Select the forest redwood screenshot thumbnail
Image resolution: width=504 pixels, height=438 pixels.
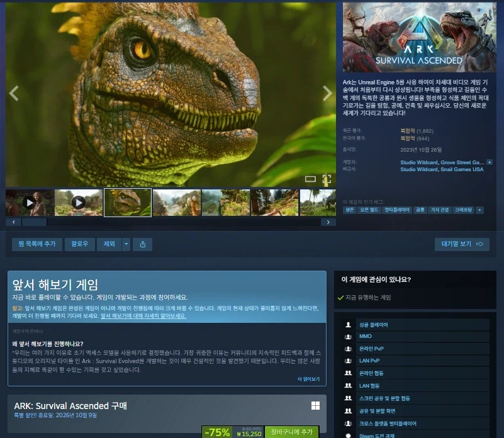274,203
